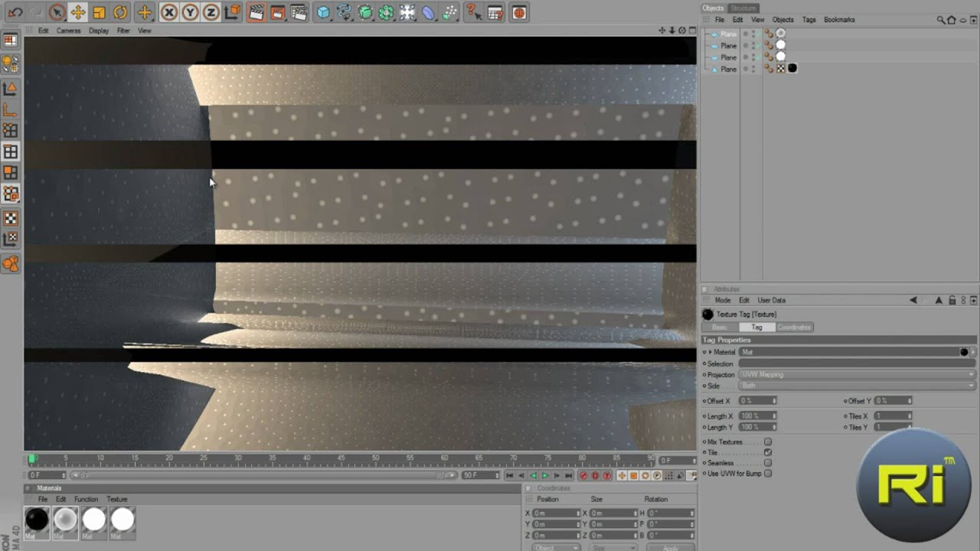
Task: Activate the Move tool
Action: [77, 12]
